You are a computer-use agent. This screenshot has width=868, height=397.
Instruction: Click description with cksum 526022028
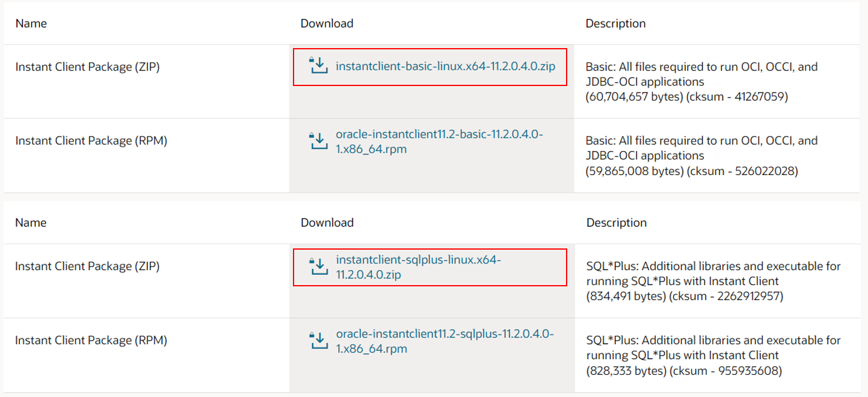pyautogui.click(x=702, y=156)
